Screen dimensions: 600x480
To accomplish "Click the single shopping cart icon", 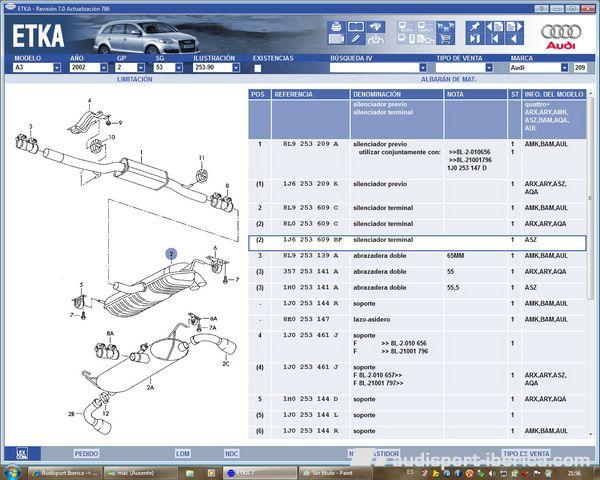I will pyautogui.click(x=445, y=39).
